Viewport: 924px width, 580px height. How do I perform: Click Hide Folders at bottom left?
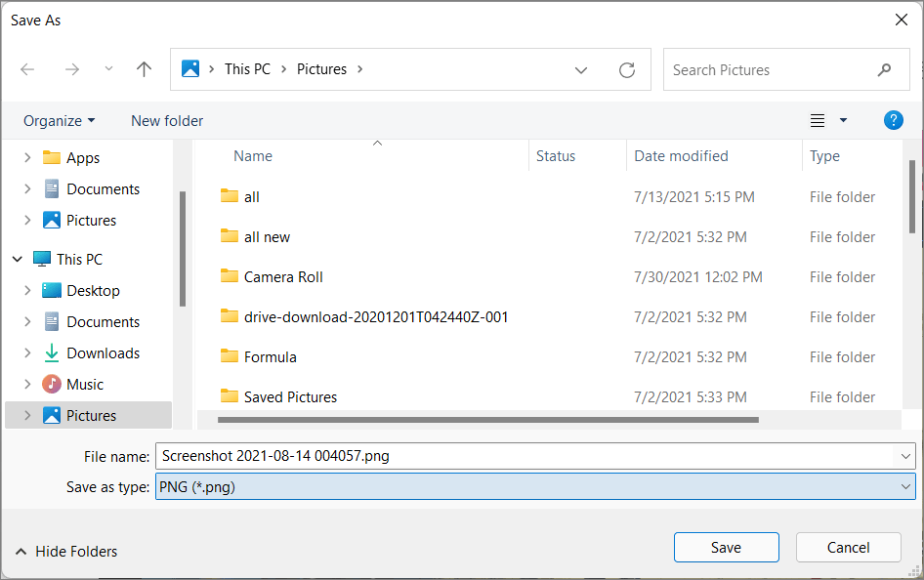[65, 551]
